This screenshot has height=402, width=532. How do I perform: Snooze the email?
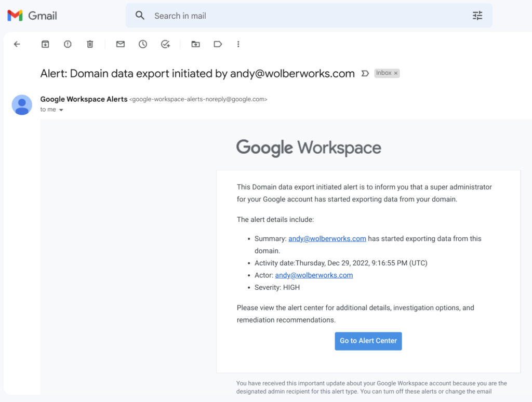coord(143,44)
